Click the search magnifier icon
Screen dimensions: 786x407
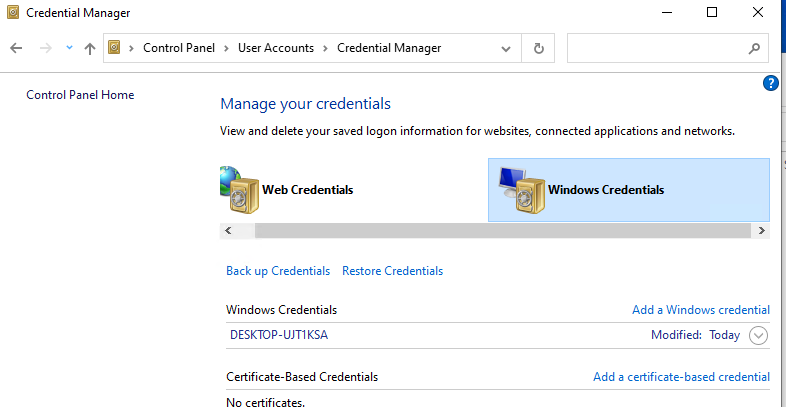[754, 49]
